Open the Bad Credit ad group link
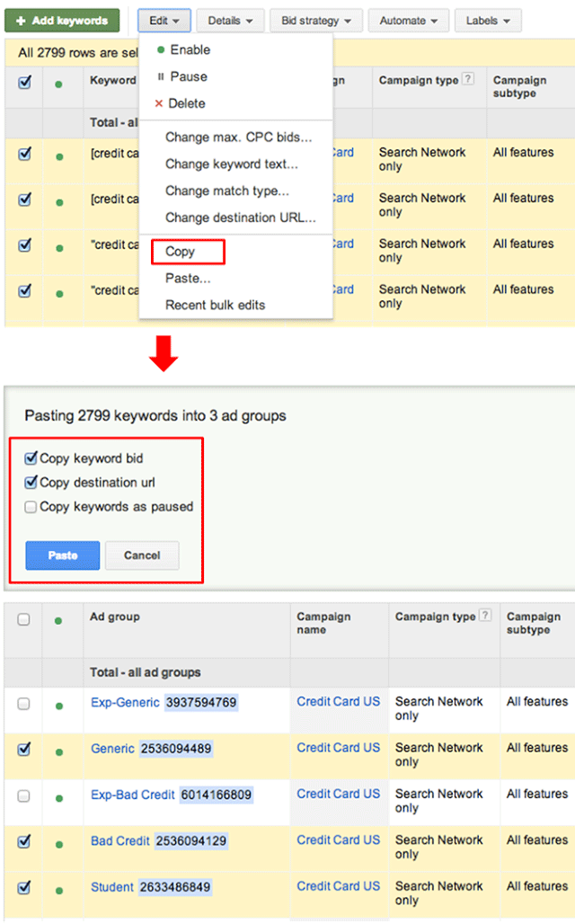575x924 pixels. click(119, 840)
